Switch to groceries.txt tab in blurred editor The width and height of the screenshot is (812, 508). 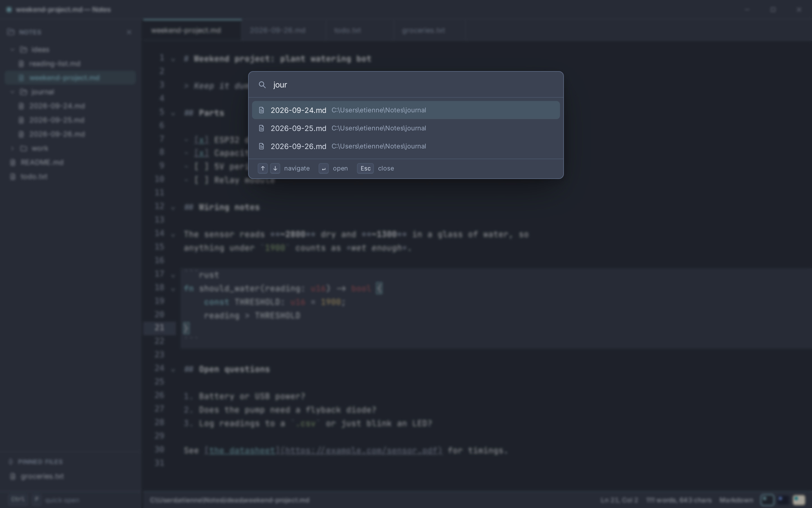click(430, 30)
